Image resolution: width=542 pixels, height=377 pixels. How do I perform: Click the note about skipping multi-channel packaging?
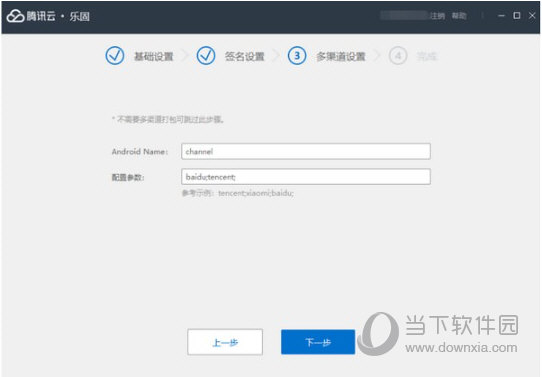(168, 120)
